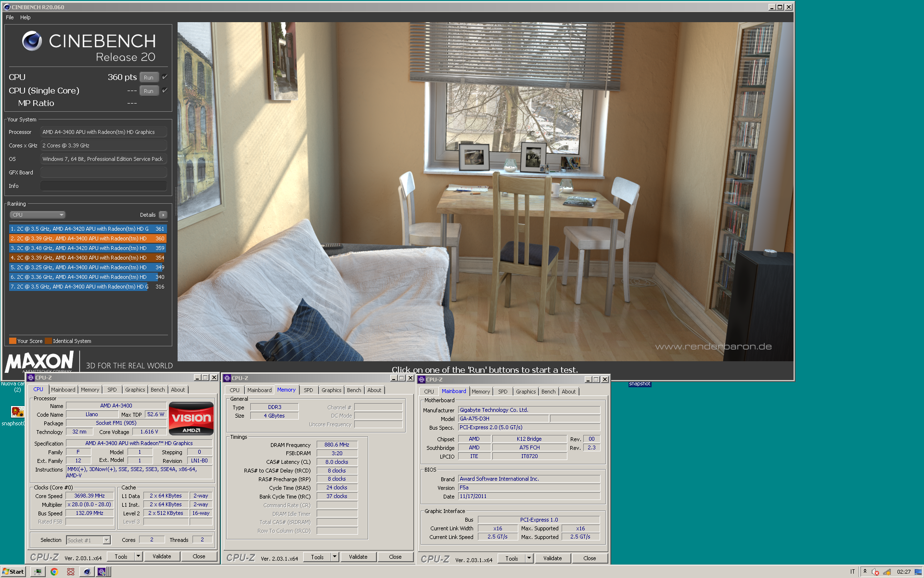Click into the Info text field

click(x=103, y=186)
